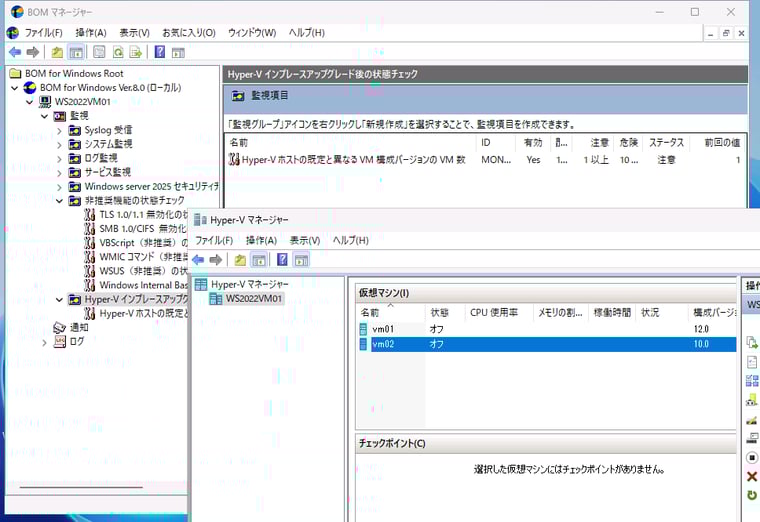
Task: Open ウィンドウ(W) menu
Action: pyautogui.click(x=252, y=33)
